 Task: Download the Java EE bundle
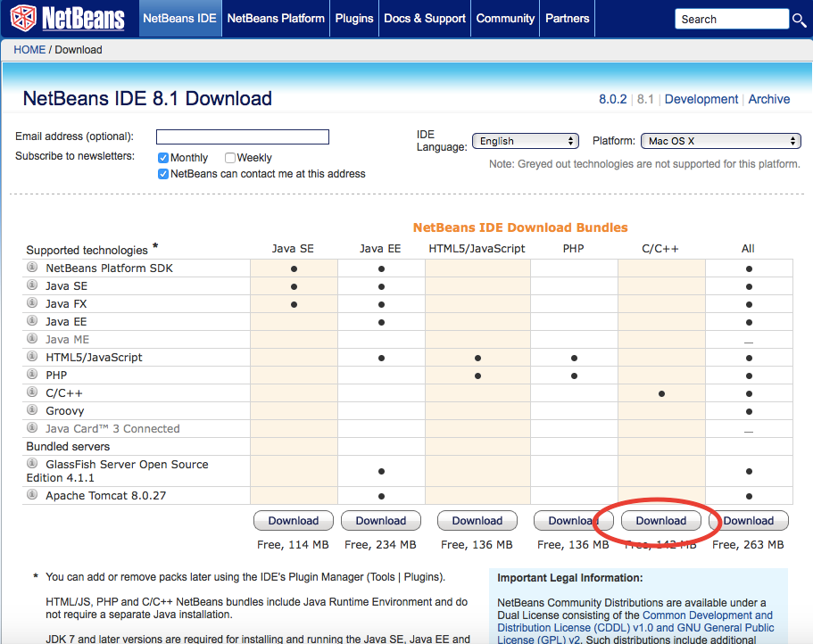pos(381,521)
